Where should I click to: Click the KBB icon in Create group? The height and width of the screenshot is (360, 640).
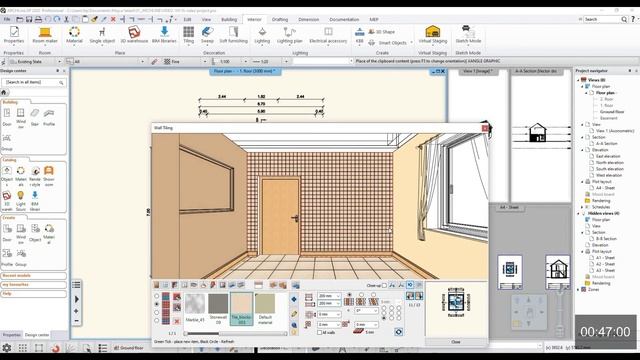pos(359,35)
